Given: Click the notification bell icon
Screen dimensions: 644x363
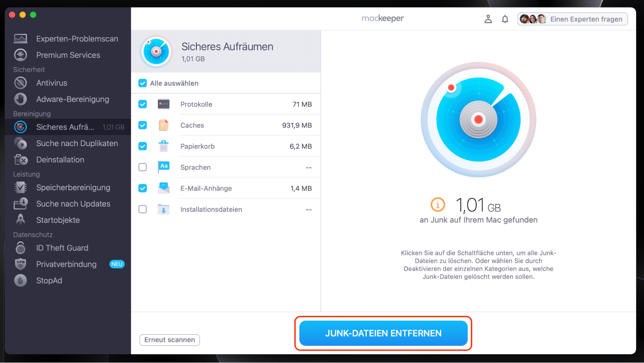Looking at the screenshot, I should pyautogui.click(x=505, y=19).
